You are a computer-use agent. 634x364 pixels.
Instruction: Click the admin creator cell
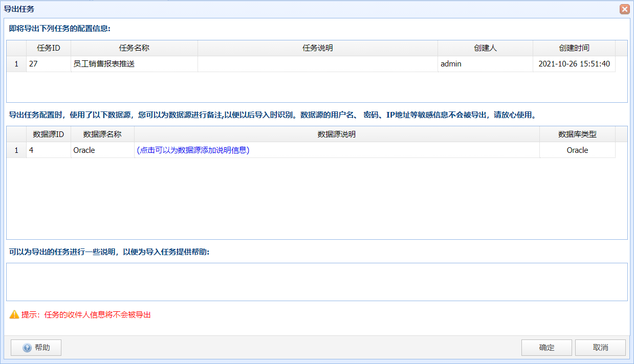[x=451, y=64]
